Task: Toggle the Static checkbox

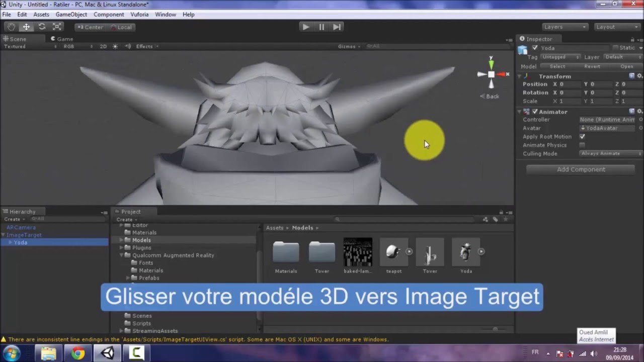Action: (615, 48)
